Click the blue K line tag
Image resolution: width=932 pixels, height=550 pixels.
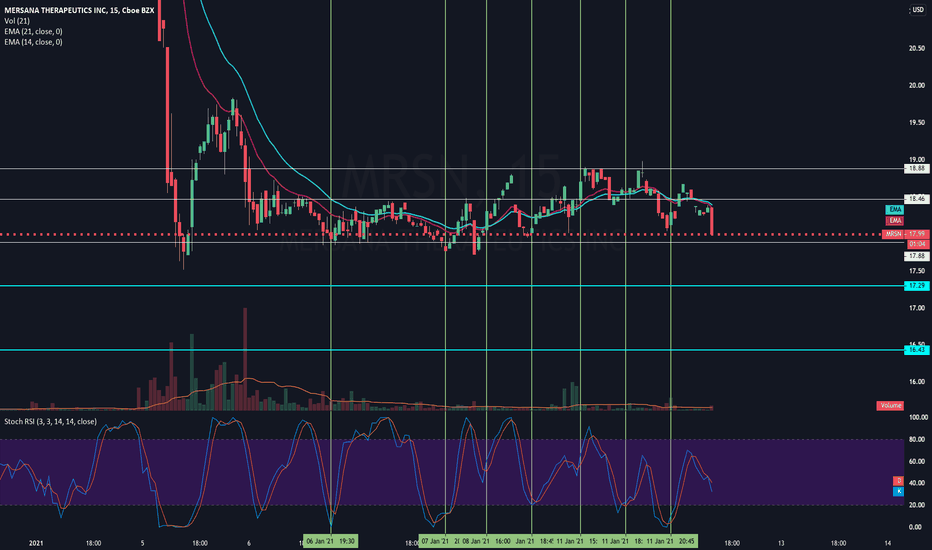[898, 492]
